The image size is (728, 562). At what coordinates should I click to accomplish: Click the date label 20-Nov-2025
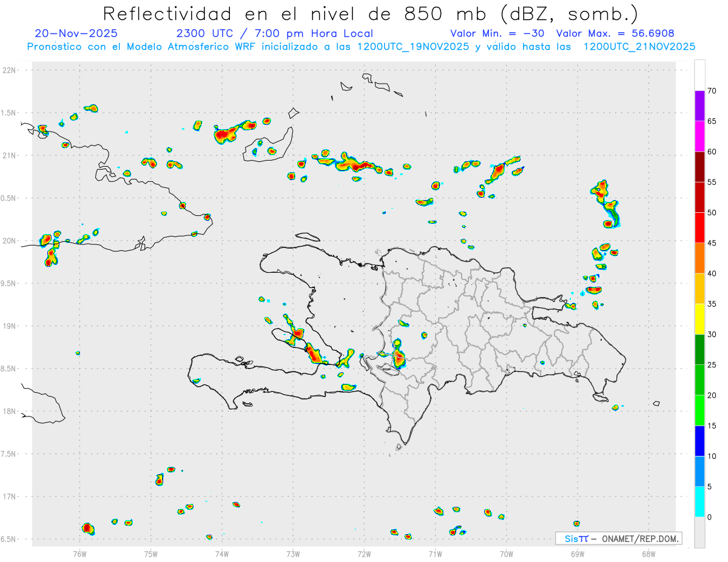click(x=76, y=33)
